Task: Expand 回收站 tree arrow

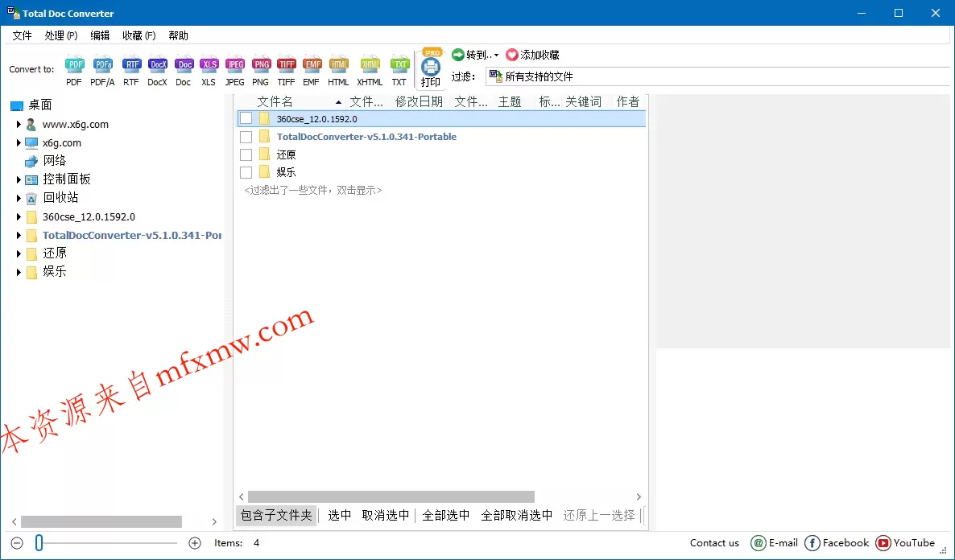Action: click(x=19, y=198)
